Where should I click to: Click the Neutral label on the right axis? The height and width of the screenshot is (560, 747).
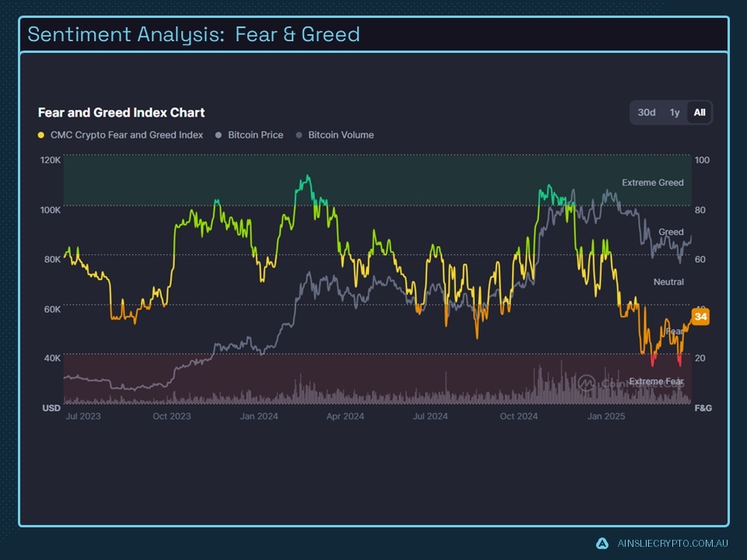(668, 282)
